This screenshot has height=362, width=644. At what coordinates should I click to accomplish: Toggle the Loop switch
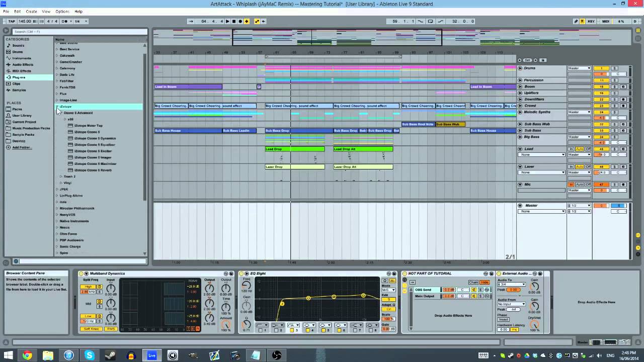[x=430, y=21]
